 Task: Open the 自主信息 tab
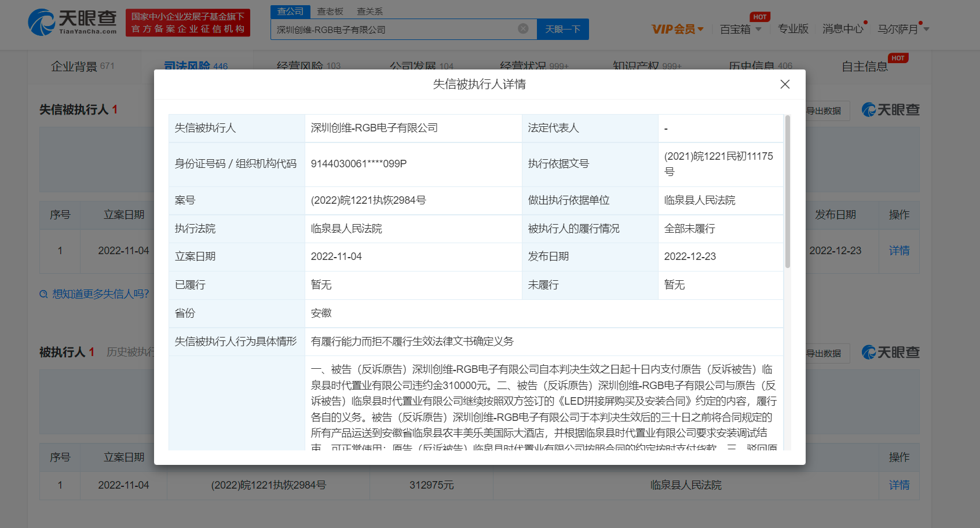[864, 67]
